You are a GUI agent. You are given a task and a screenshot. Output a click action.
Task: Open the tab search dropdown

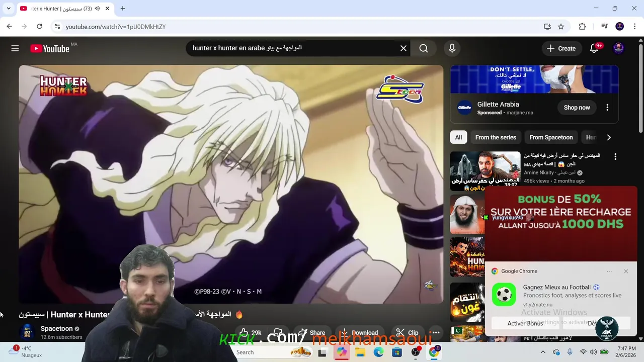point(9,9)
